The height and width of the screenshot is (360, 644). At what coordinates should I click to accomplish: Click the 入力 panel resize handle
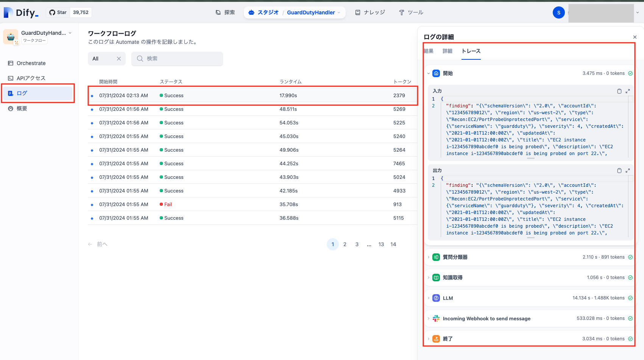[531, 158]
